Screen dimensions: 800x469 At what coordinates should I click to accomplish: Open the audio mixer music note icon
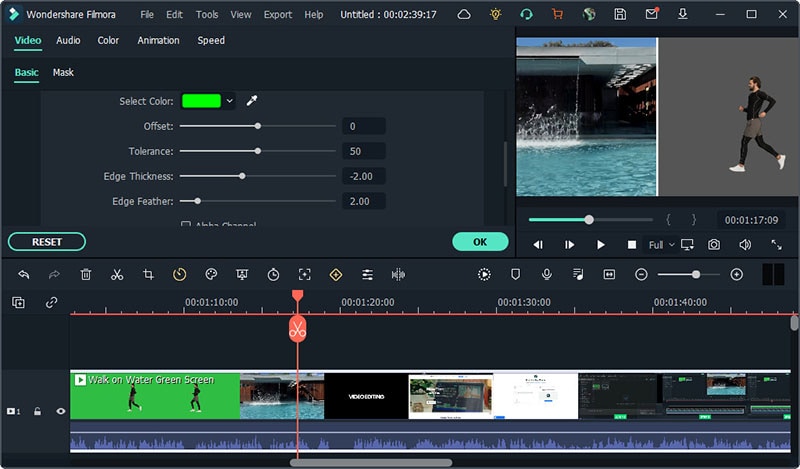578,275
